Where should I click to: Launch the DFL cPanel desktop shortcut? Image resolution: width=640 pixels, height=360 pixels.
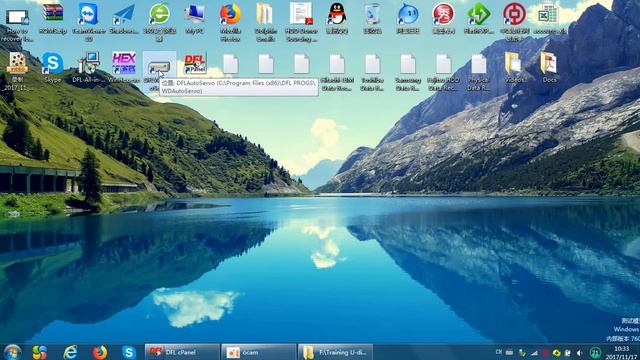tap(195, 64)
